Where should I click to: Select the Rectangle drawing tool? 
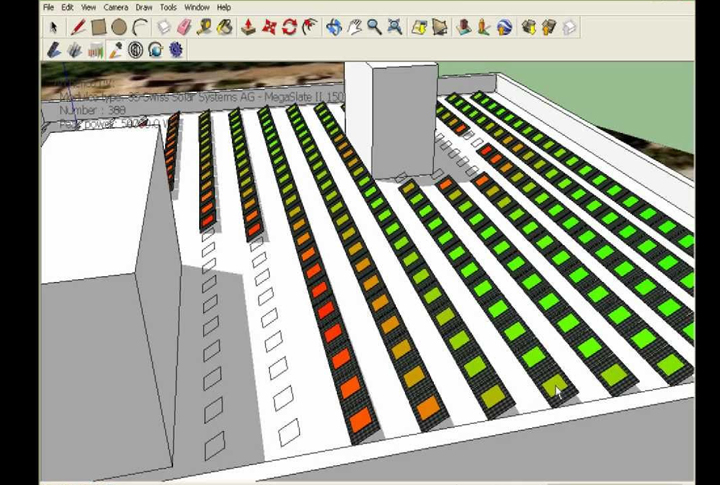(98, 28)
